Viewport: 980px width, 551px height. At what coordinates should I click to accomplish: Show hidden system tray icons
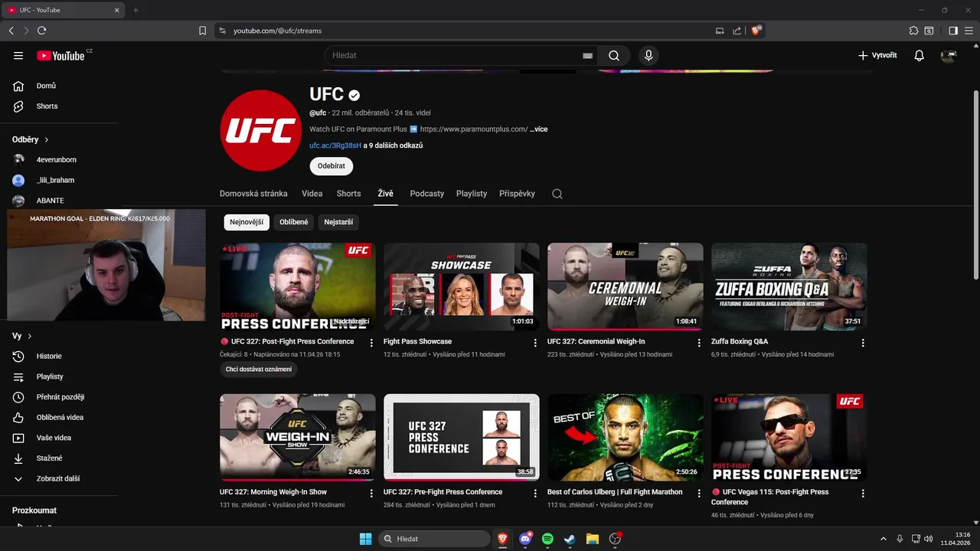tap(883, 539)
